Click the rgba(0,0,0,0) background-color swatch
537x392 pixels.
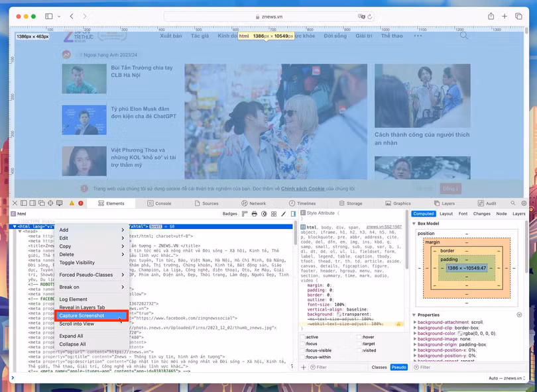coord(461,334)
